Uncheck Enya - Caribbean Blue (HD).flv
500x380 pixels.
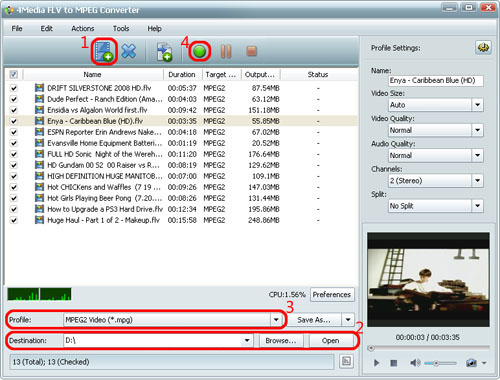pos(14,121)
